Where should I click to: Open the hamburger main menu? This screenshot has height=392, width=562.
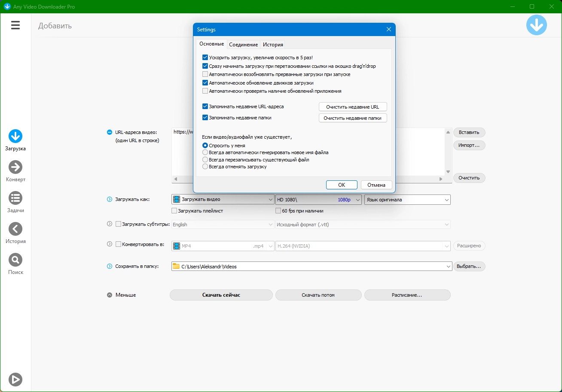point(15,25)
